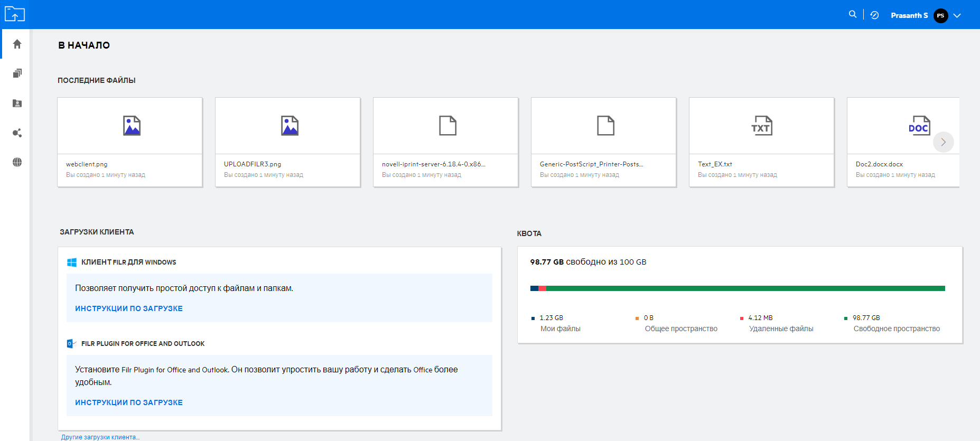
Task: Click the Outlook plugin icon
Action: (72, 344)
